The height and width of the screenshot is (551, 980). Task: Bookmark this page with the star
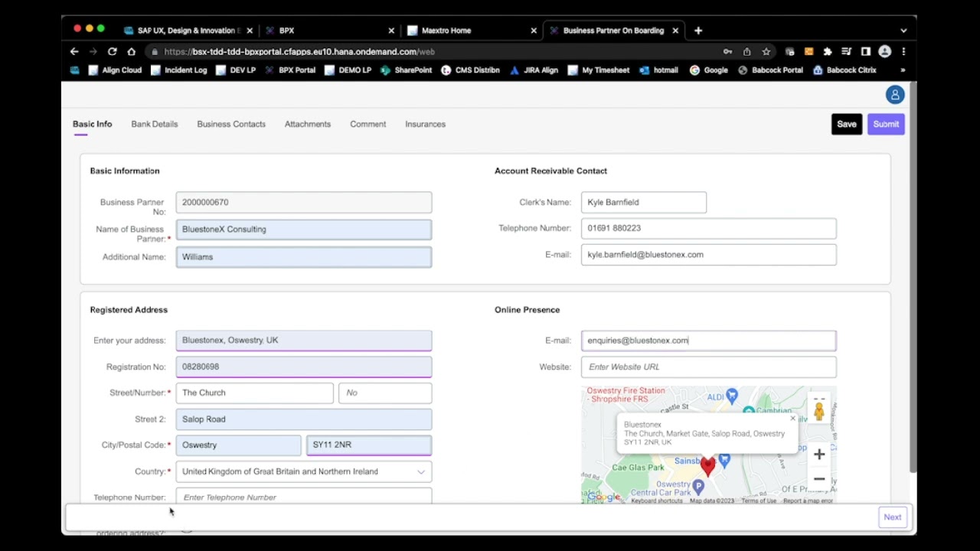point(766,51)
